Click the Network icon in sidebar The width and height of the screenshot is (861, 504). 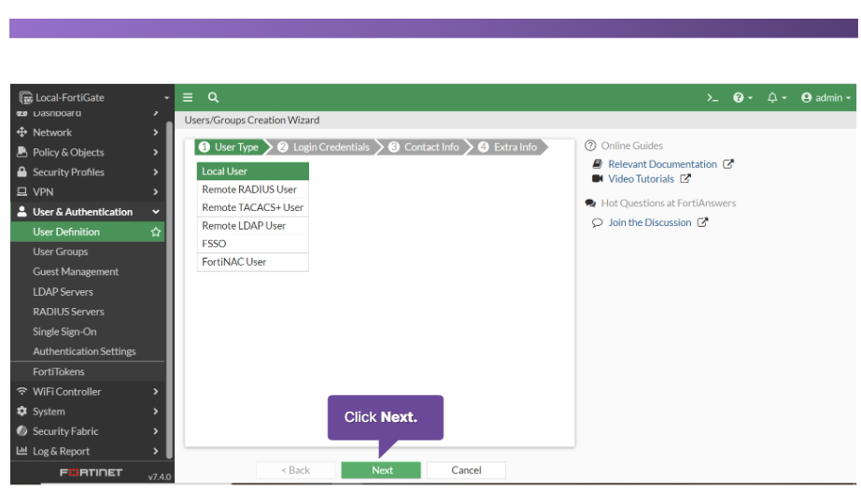[22, 133]
